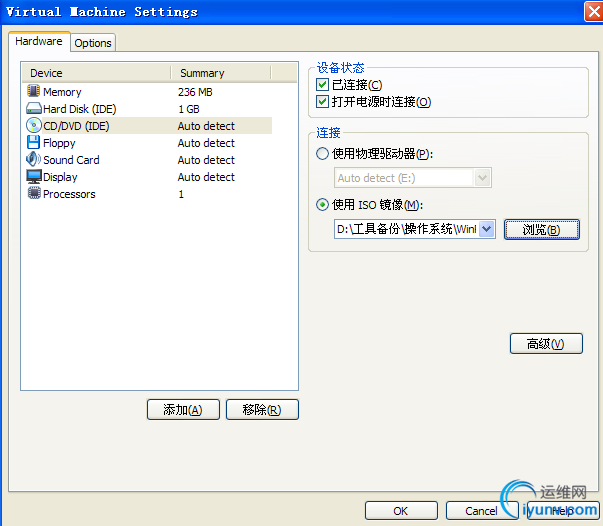Click the Display monitor icon
603x526 pixels.
point(34,176)
